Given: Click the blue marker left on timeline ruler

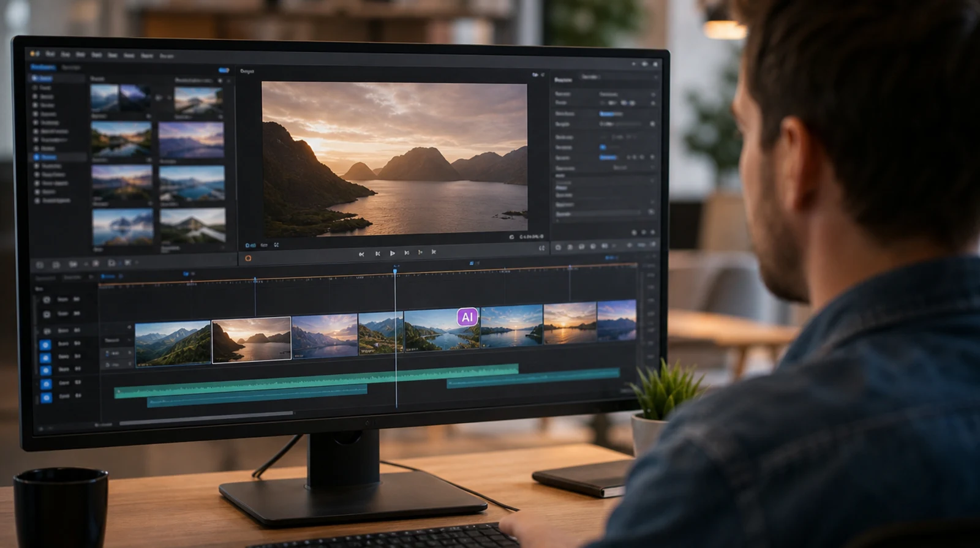Looking at the screenshot, I should (255, 280).
